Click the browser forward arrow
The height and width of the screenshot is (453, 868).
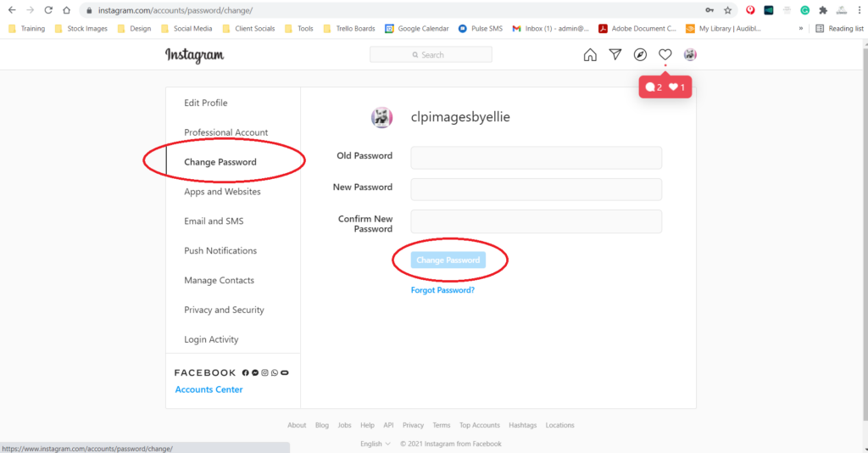tap(30, 10)
